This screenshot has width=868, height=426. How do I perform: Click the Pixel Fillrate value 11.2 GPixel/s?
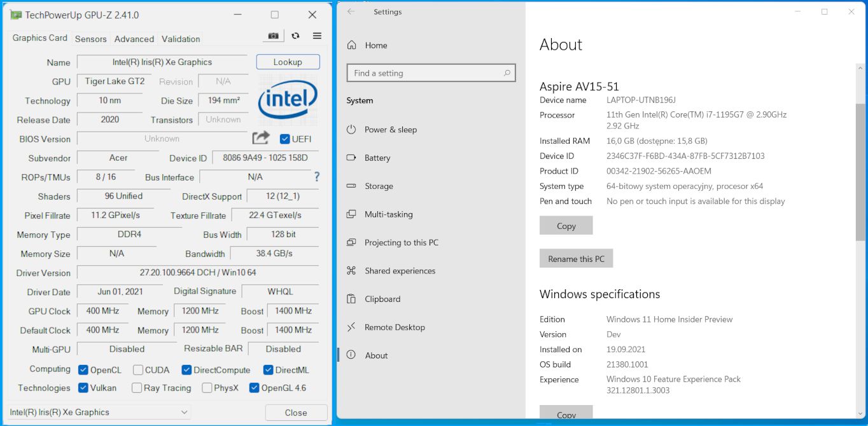pyautogui.click(x=116, y=215)
